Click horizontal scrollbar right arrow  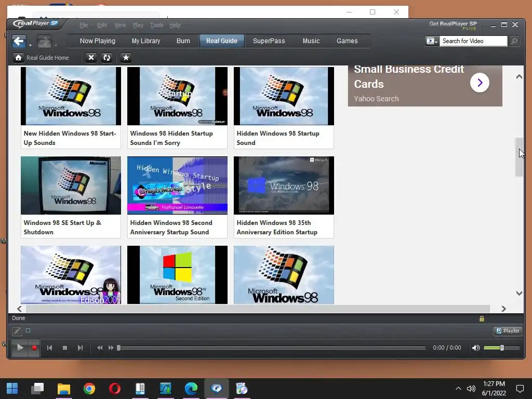point(503,309)
